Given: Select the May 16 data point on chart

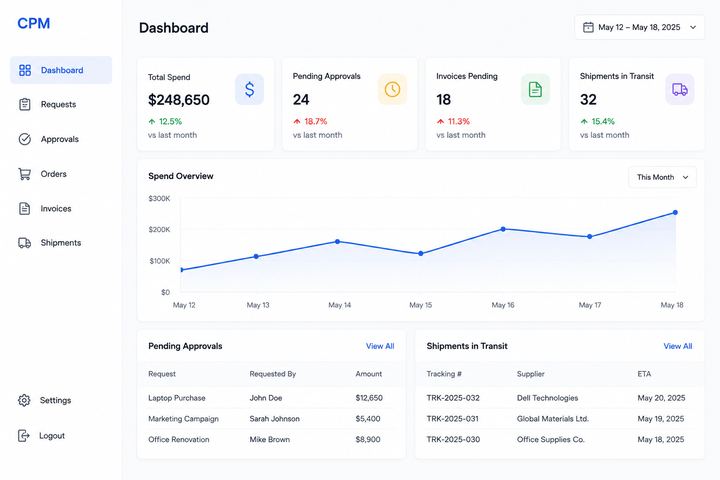Looking at the screenshot, I should point(503,229).
